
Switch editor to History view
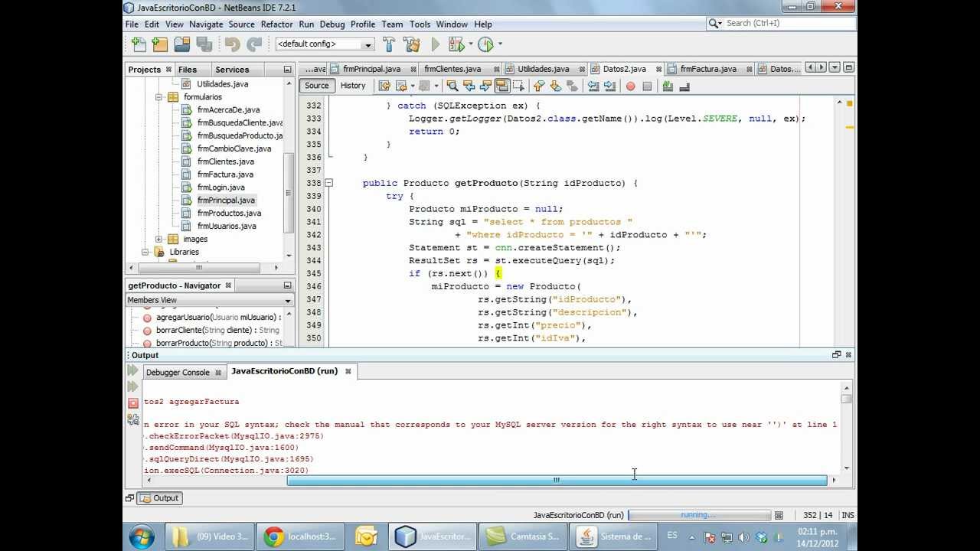pyautogui.click(x=353, y=86)
